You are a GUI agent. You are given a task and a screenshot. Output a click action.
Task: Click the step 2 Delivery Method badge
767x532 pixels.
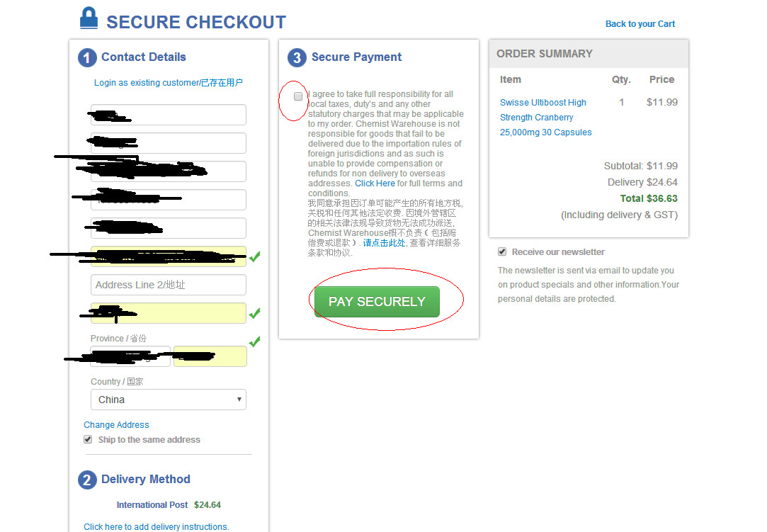click(86, 480)
